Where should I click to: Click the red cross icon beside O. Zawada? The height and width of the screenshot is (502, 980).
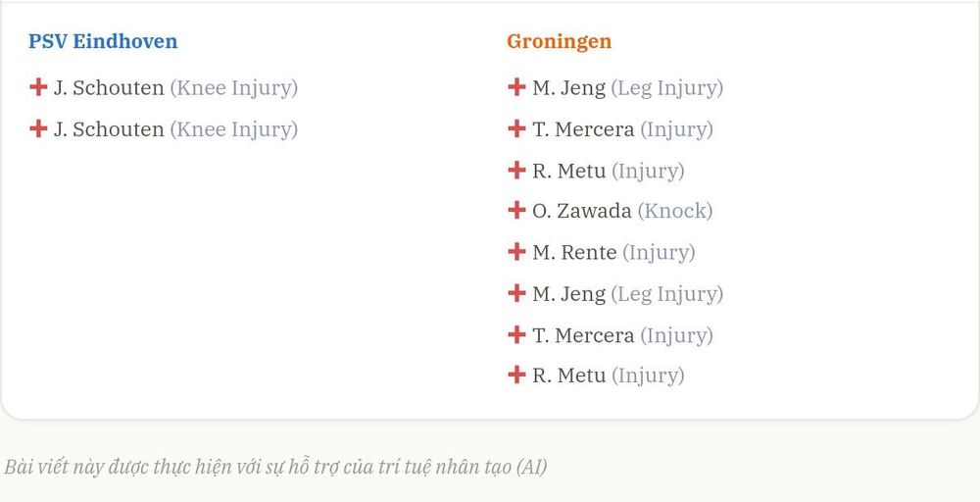pos(516,210)
